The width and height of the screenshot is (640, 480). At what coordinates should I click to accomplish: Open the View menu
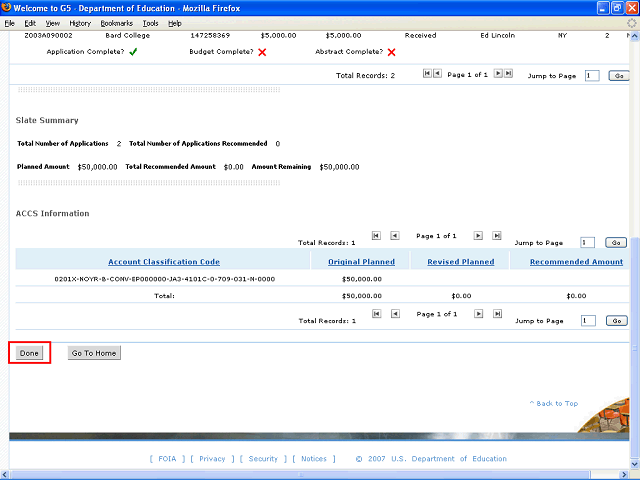(53, 23)
